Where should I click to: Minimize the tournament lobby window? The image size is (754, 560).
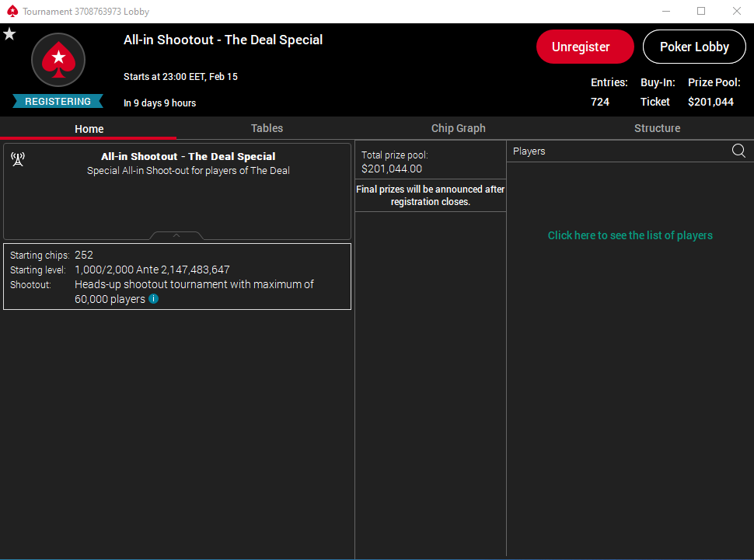pos(666,11)
